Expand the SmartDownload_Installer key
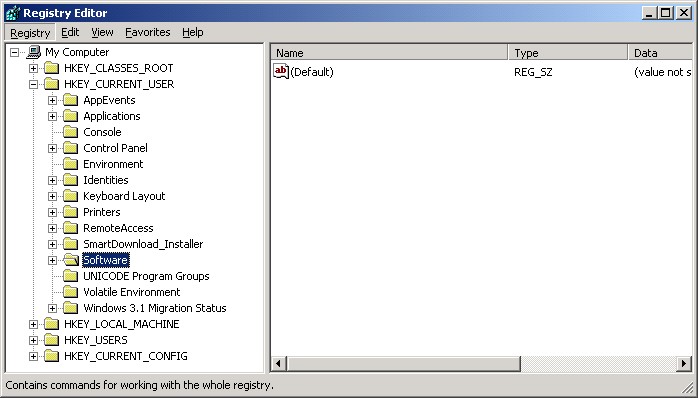698x398 pixels. (x=53, y=245)
